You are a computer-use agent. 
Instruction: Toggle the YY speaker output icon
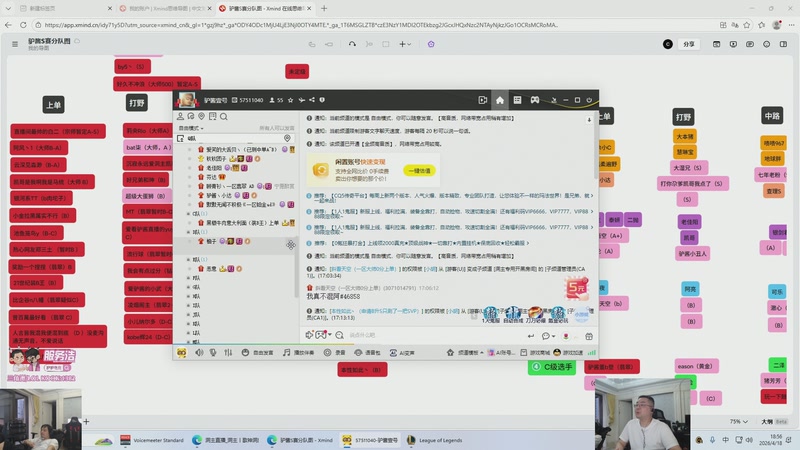pyautogui.click(x=199, y=353)
